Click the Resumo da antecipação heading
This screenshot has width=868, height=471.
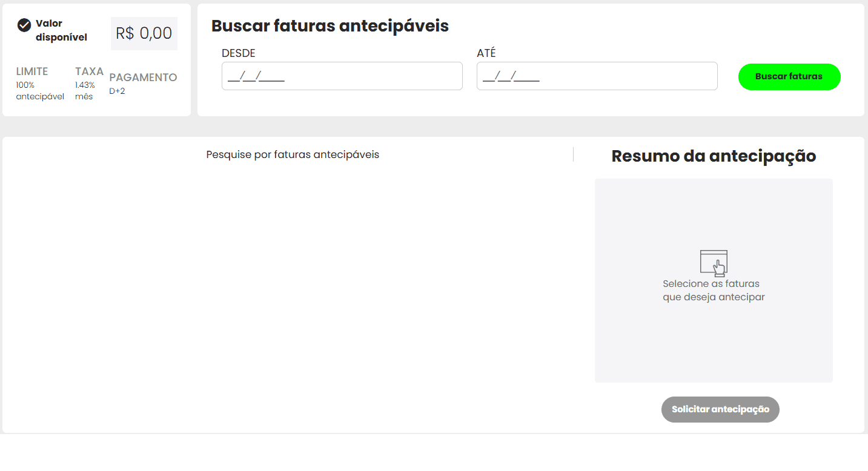(714, 156)
